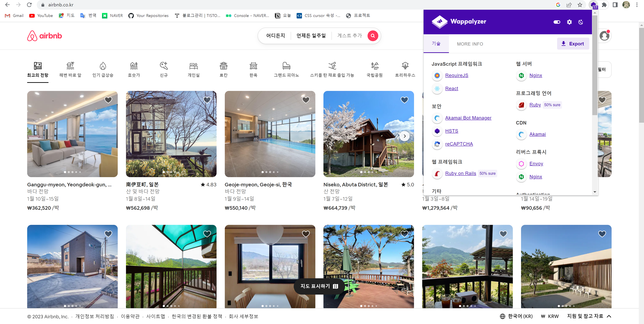Reload the page with browser refresh icon

click(x=29, y=5)
